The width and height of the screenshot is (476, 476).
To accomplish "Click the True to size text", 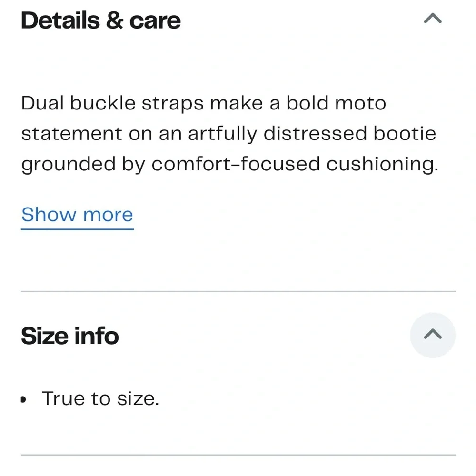I will point(100,398).
